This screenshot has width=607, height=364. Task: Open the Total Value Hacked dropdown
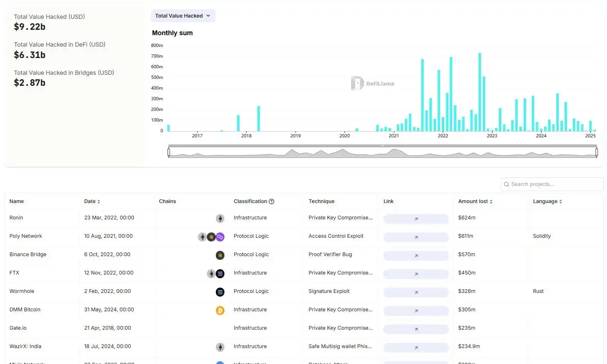[183, 16]
